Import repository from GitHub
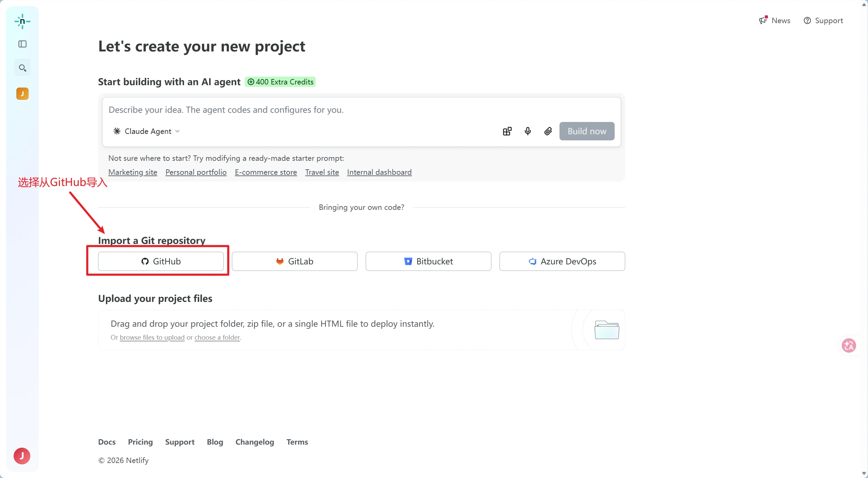 161,261
